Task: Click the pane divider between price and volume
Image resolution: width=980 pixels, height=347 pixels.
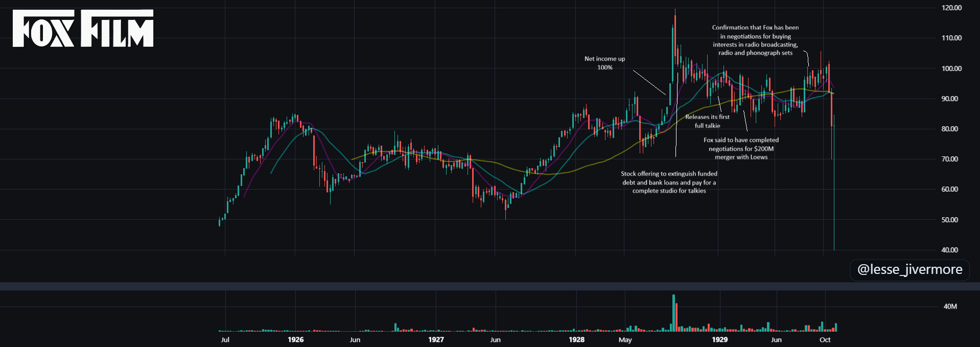Action: (490, 286)
